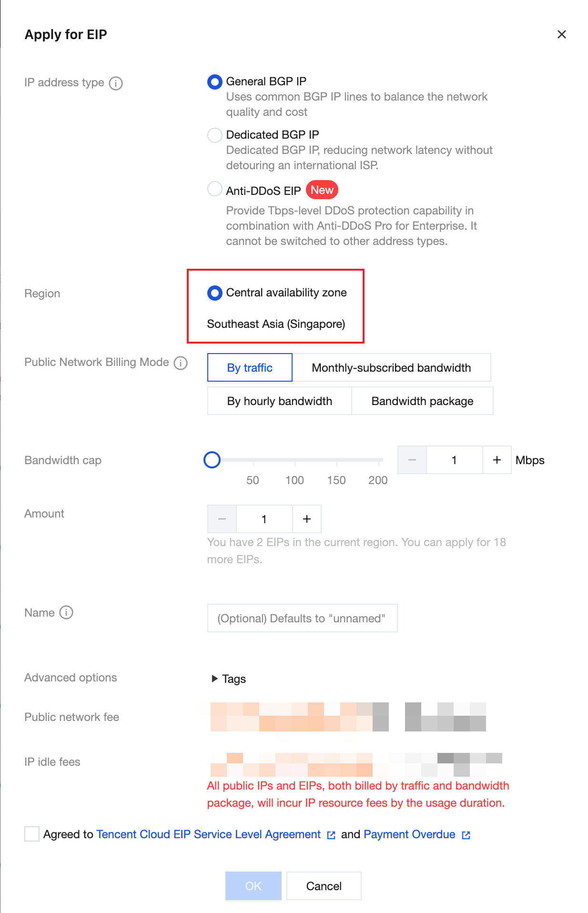Image resolution: width=588 pixels, height=913 pixels.
Task: Click the Public Network Billing Mode info icon
Action: point(181,363)
